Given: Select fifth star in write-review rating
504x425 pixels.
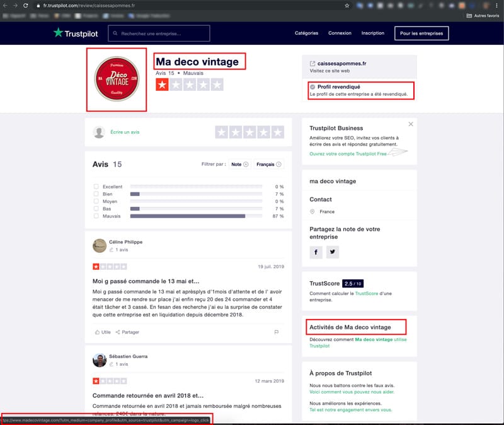Looking at the screenshot, I should point(278,132).
